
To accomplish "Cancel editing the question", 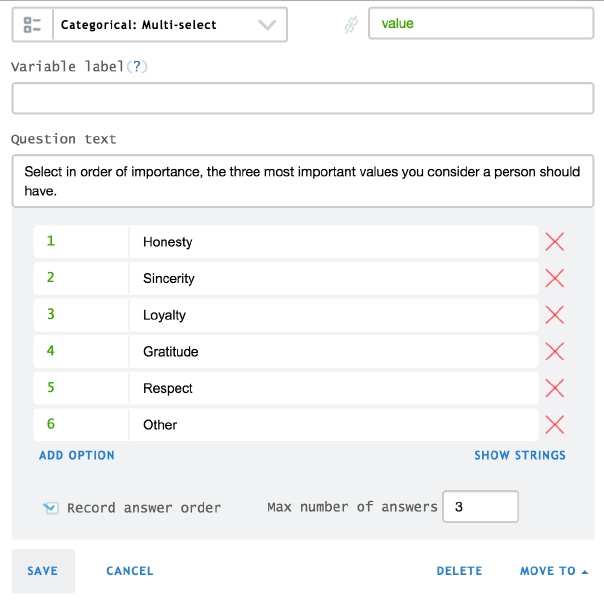I will (x=130, y=571).
